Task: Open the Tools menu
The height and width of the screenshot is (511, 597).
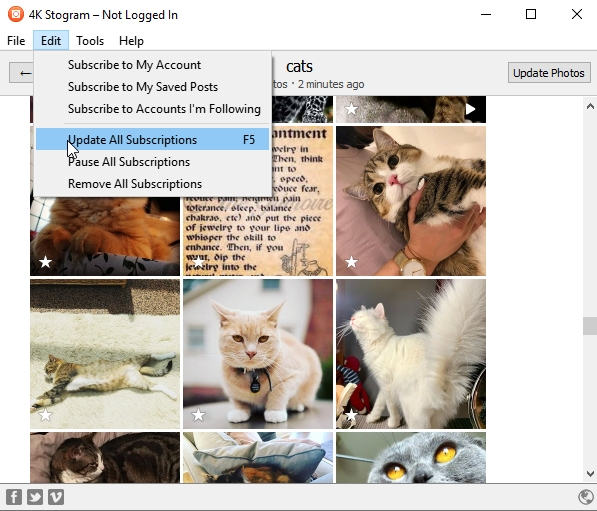Action: tap(90, 41)
